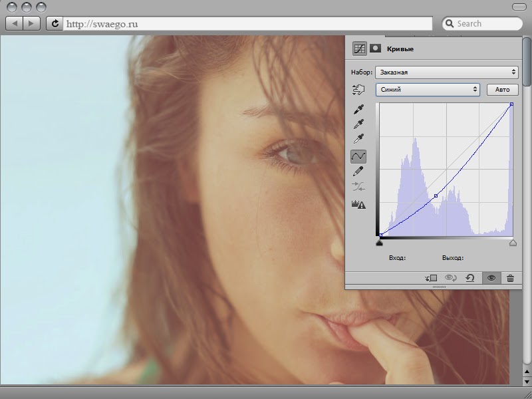Delete adjustment with trash icon
Image resolution: width=532 pixels, height=399 pixels.
[x=510, y=278]
